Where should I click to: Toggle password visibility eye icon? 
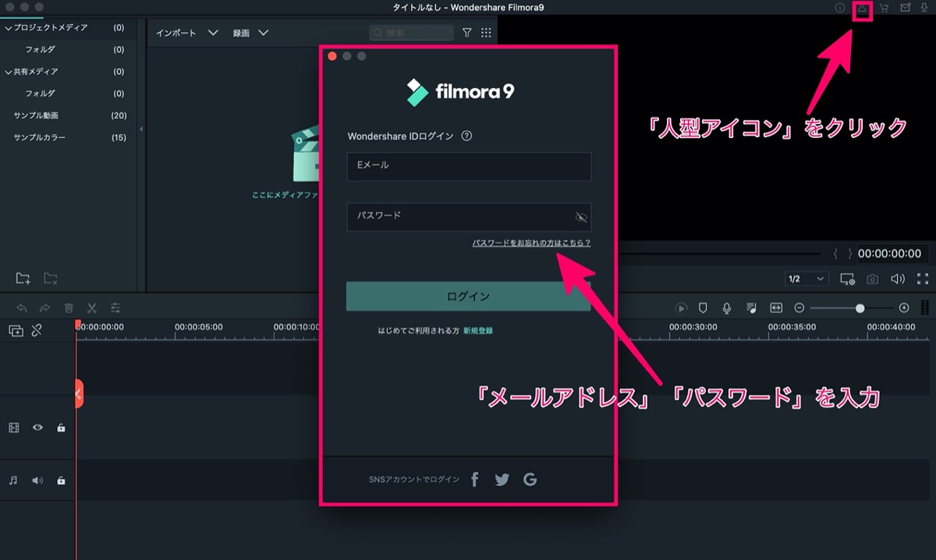580,217
